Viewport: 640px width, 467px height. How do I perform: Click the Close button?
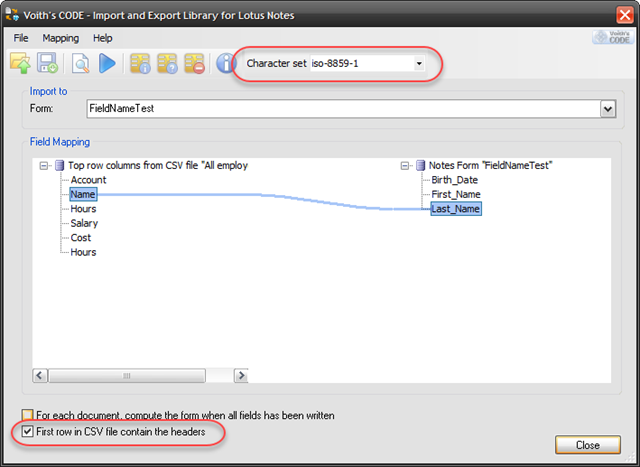coord(588,445)
